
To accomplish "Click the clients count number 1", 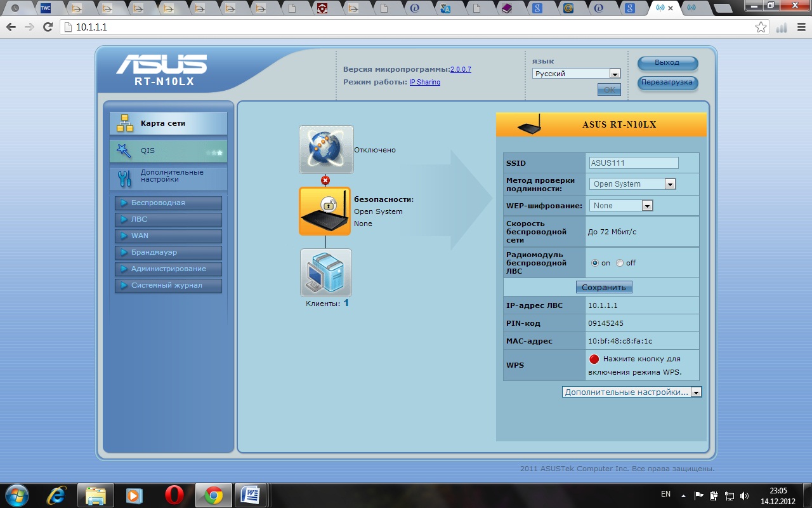I will coord(346,303).
